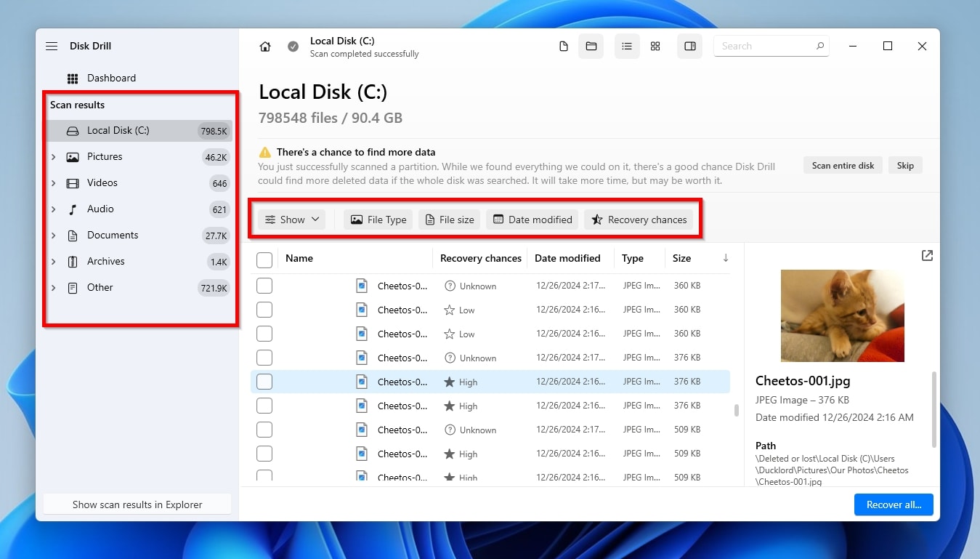This screenshot has width=980, height=559.
Task: Click the file list vertical scrollbar
Action: (x=736, y=411)
